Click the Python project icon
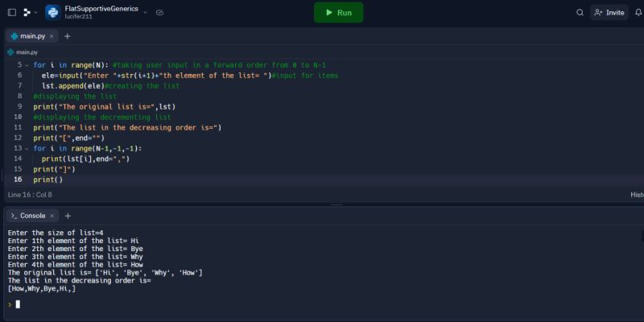The width and height of the screenshot is (644, 322). point(53,12)
